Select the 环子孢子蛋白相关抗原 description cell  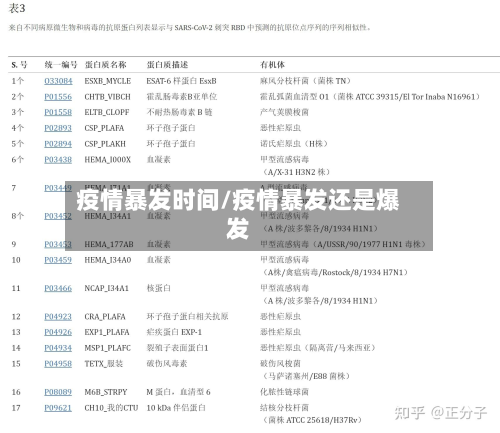click(187, 316)
